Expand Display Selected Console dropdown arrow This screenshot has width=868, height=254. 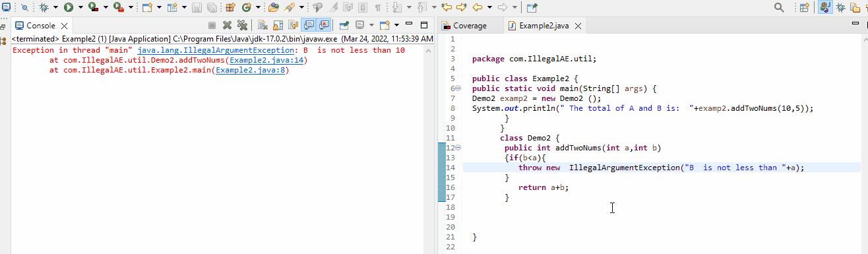[371, 26]
